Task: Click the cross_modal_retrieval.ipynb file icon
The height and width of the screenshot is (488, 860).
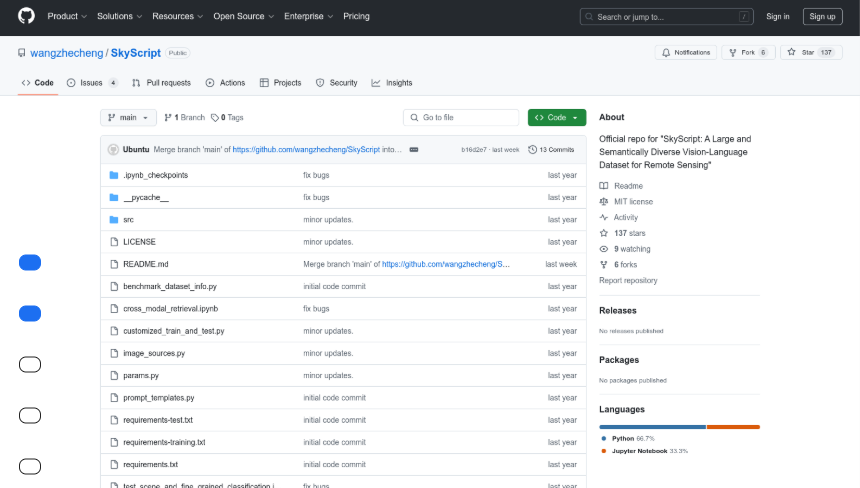Action: tap(114, 309)
